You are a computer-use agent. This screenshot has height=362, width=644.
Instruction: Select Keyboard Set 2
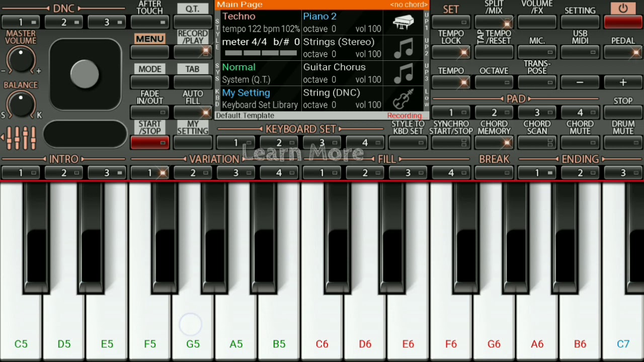[279, 143]
